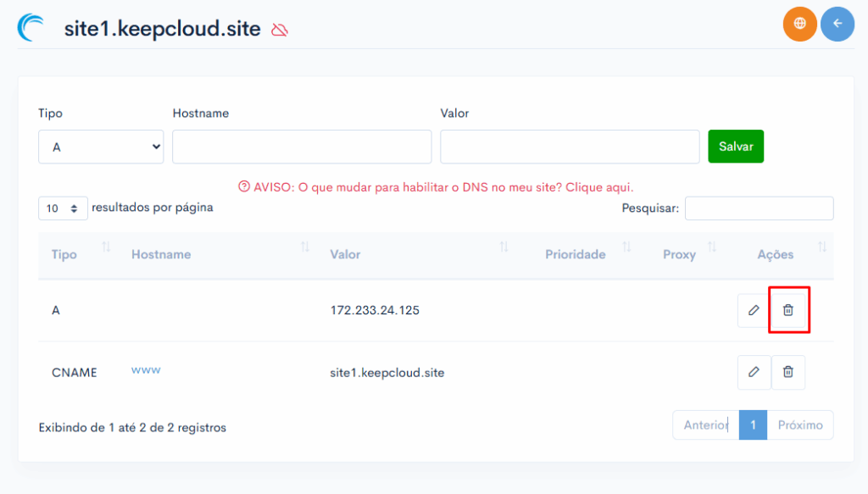
Task: Click the green Salvar button
Action: coord(736,147)
